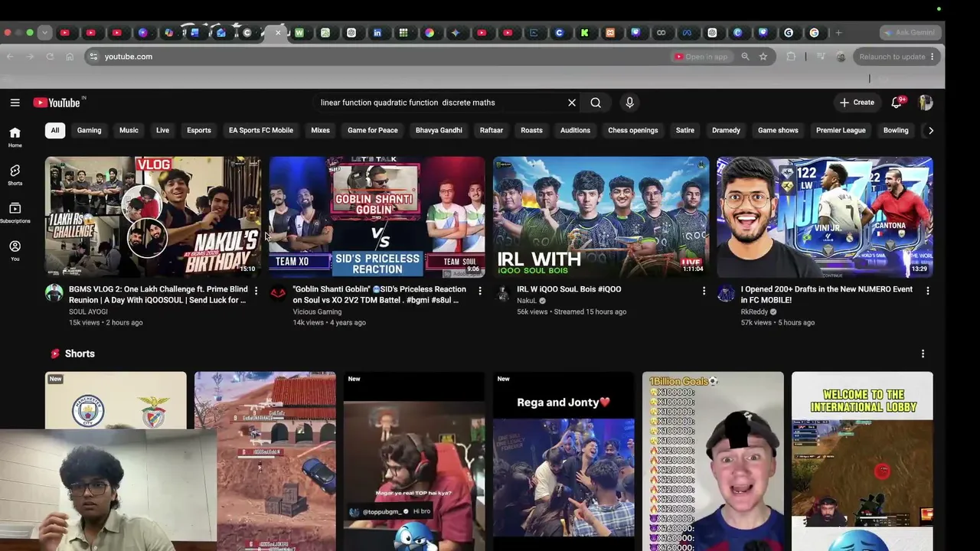The height and width of the screenshot is (551, 980).
Task: Open Chrome's three-dot menu
Action: pyautogui.click(x=933, y=57)
